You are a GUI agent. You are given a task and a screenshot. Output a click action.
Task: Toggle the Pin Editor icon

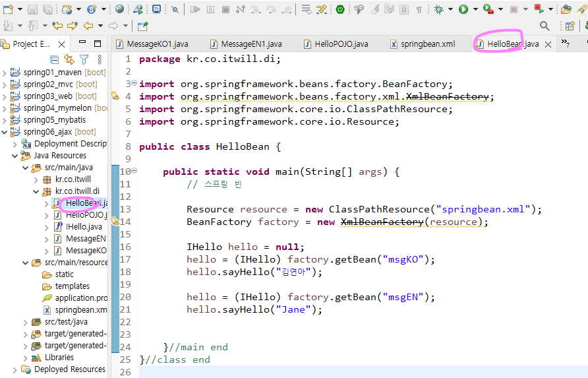point(143,26)
